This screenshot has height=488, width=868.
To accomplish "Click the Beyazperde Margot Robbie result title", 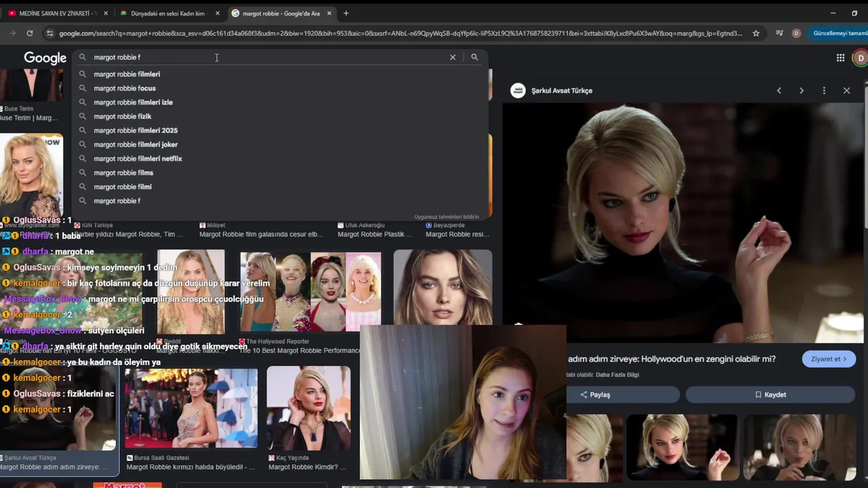I will (x=458, y=235).
